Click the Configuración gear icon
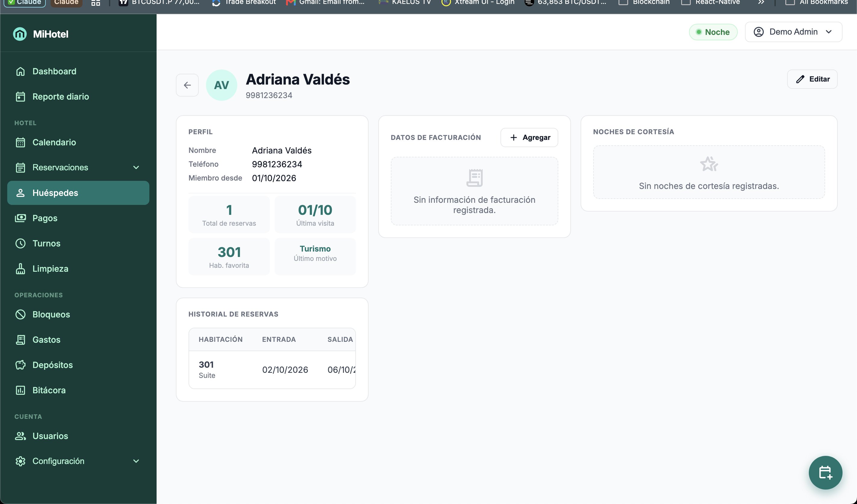 (x=20, y=461)
